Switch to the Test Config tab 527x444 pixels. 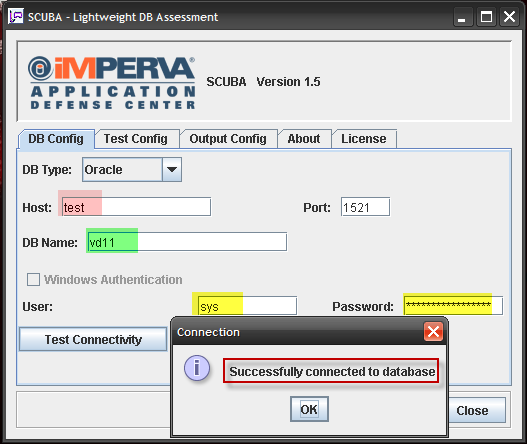click(x=136, y=139)
